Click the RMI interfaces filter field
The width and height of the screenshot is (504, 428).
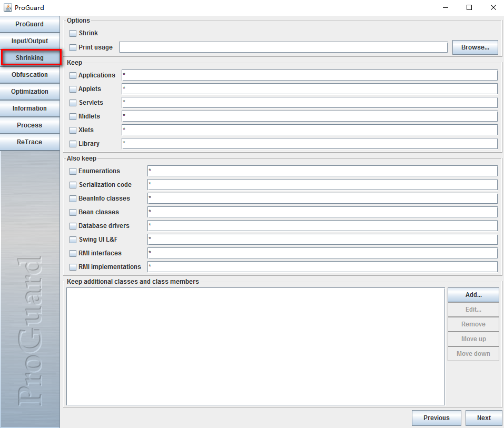[322, 253]
